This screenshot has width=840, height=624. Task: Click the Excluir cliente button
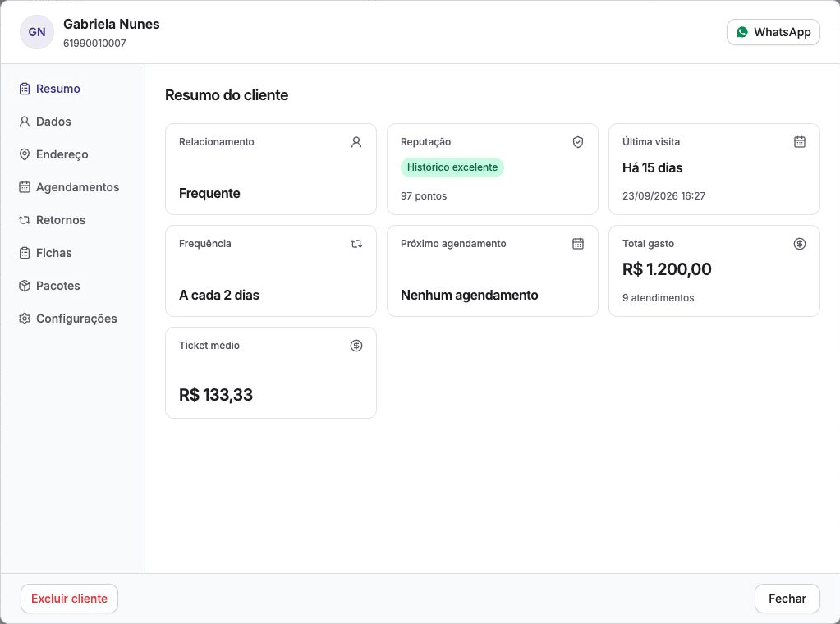tap(69, 599)
